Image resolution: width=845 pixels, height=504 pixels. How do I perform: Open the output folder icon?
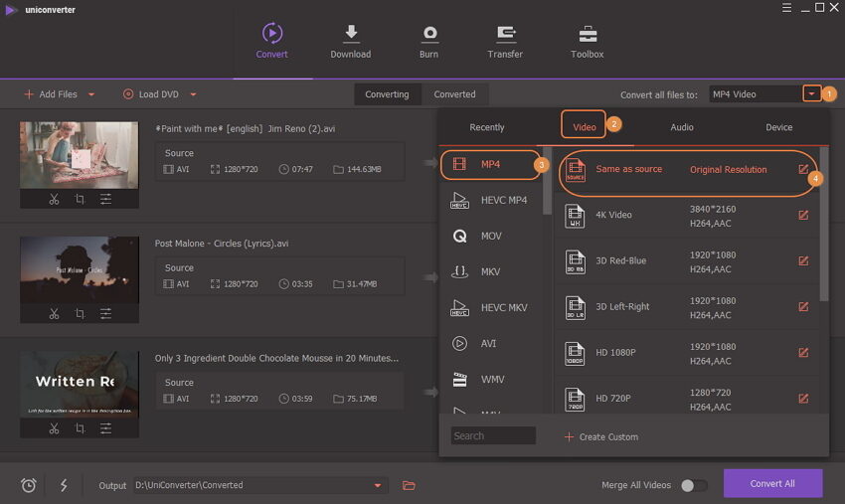pyautogui.click(x=408, y=485)
